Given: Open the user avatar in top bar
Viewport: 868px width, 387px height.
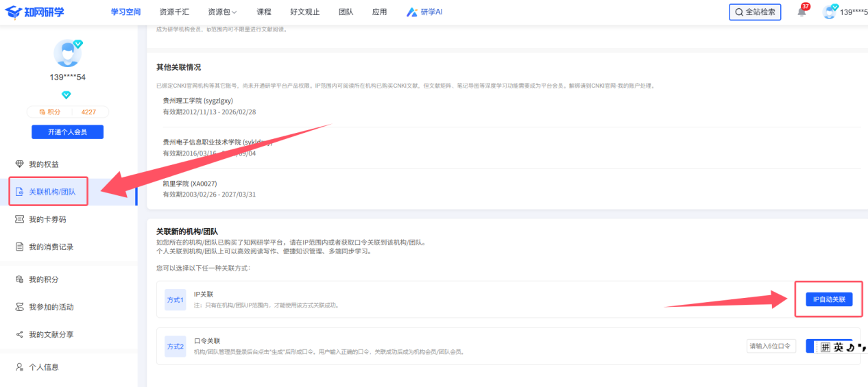Looking at the screenshot, I should coord(830,12).
